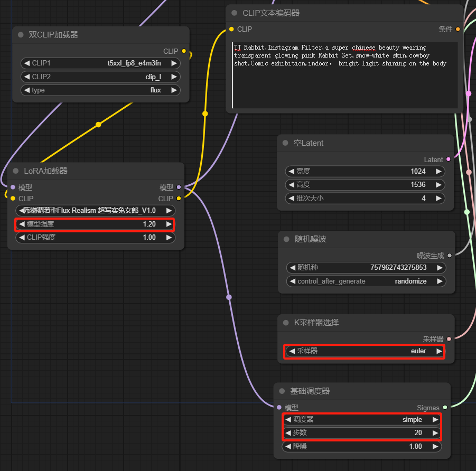Decrease 模型强度 with its left arrow
Image resolution: width=476 pixels, height=471 pixels.
click(22, 224)
